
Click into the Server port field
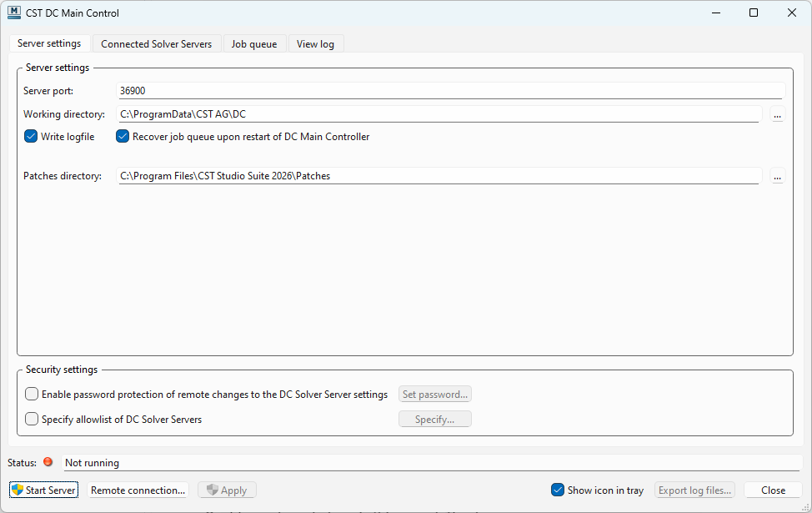[450, 91]
